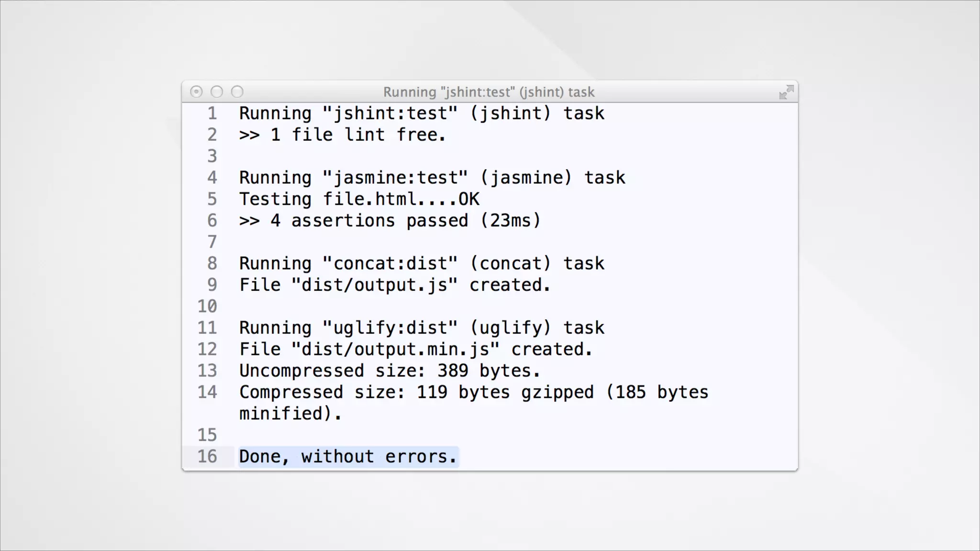Click the window close button
The height and width of the screenshot is (551, 980).
(196, 92)
